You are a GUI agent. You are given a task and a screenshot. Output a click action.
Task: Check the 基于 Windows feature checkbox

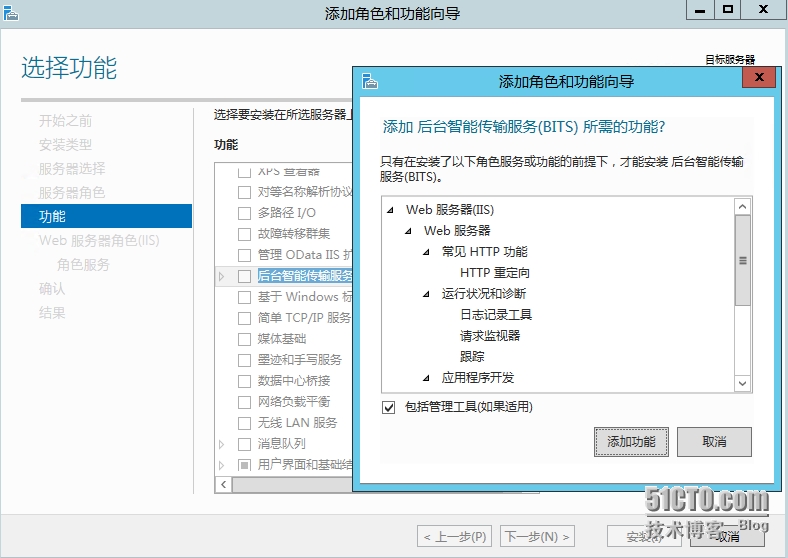point(244,297)
